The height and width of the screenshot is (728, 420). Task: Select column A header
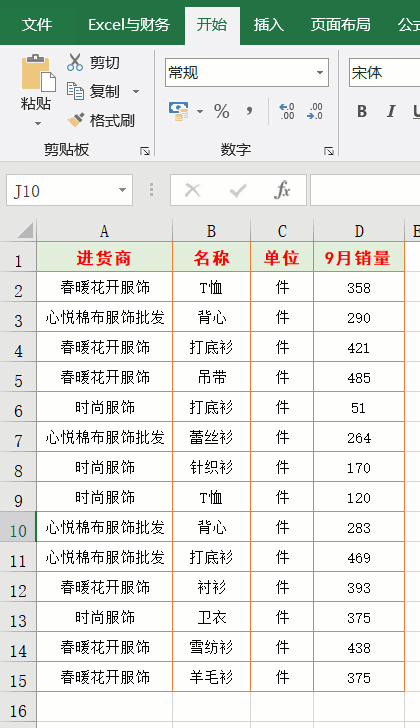[104, 230]
